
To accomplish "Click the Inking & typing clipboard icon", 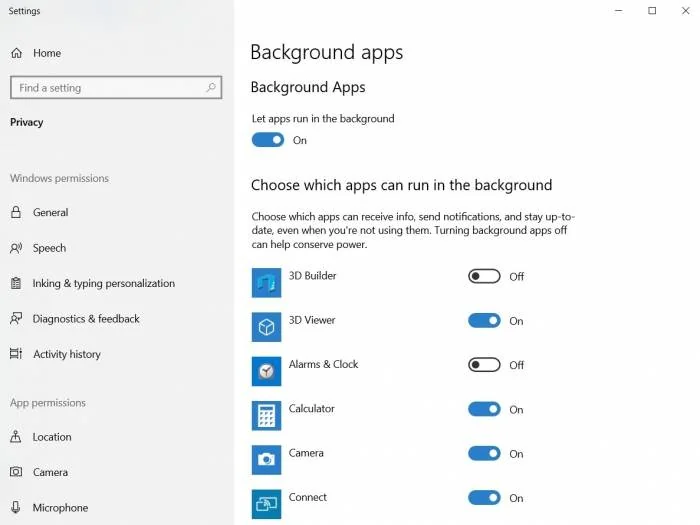I will click(16, 283).
